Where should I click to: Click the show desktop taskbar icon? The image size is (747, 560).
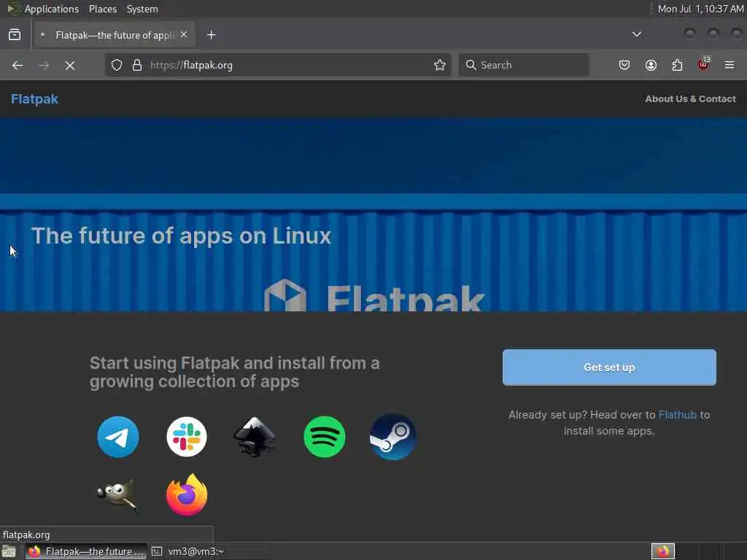tap(9, 551)
